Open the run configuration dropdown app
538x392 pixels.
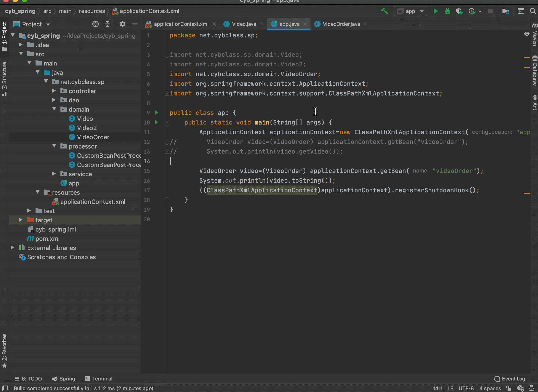coord(410,11)
